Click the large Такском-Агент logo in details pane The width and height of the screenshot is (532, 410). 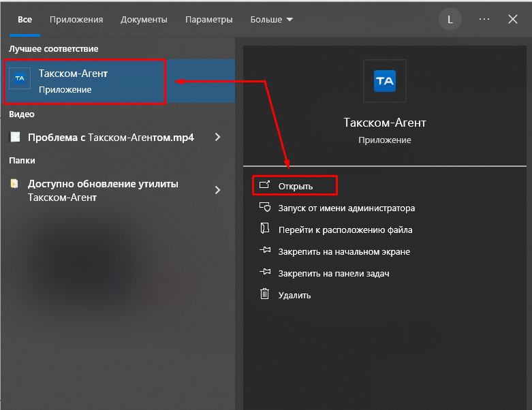(384, 80)
